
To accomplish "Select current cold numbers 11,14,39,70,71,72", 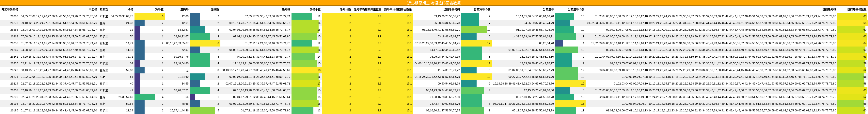I will point(449,70).
